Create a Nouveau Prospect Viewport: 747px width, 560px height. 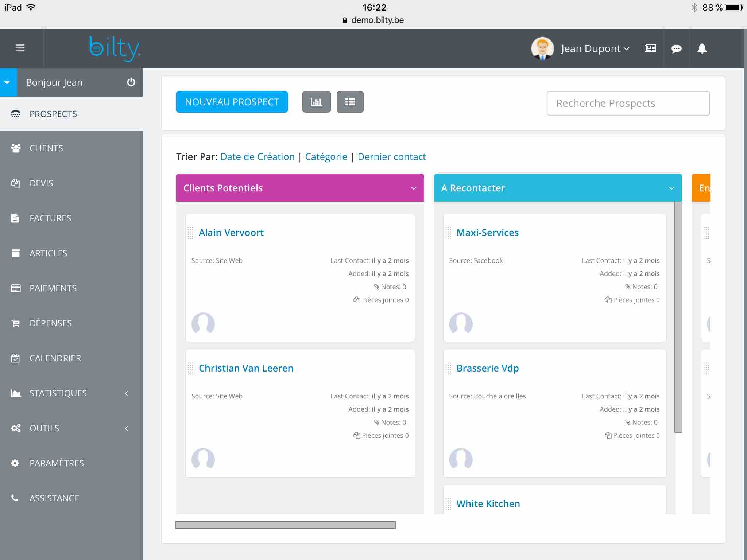tap(232, 102)
